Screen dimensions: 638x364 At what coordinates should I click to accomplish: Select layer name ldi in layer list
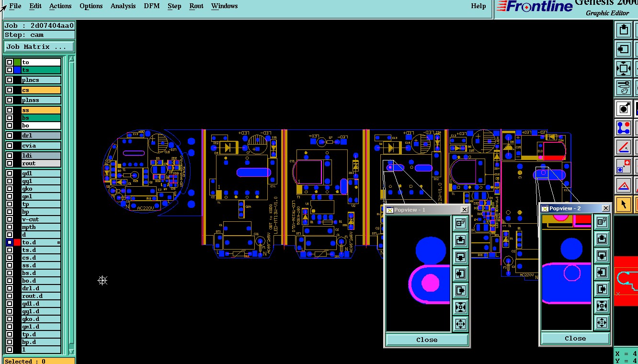41,156
